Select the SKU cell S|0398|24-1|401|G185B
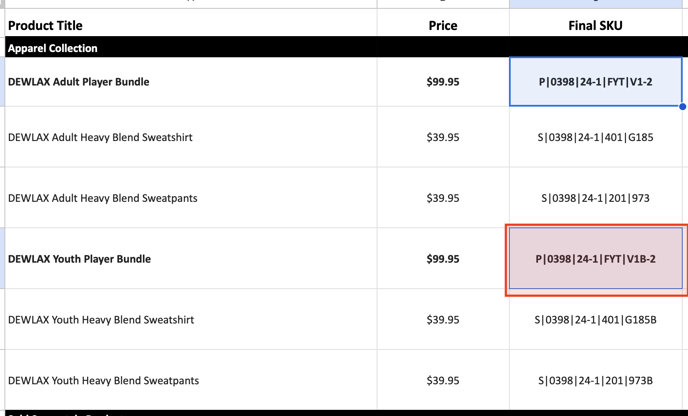Image resolution: width=688 pixels, height=416 pixels. click(x=595, y=320)
